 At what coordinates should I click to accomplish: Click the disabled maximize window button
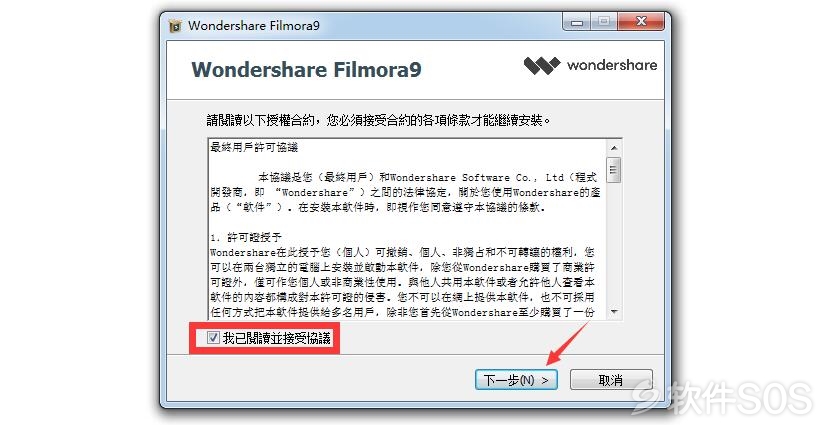click(x=604, y=22)
